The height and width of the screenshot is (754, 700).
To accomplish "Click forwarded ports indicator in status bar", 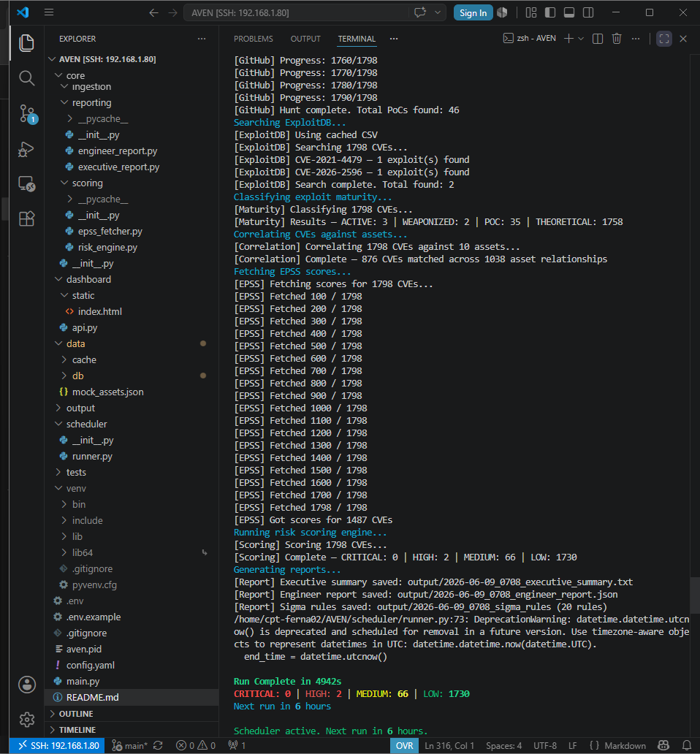I will [237, 746].
